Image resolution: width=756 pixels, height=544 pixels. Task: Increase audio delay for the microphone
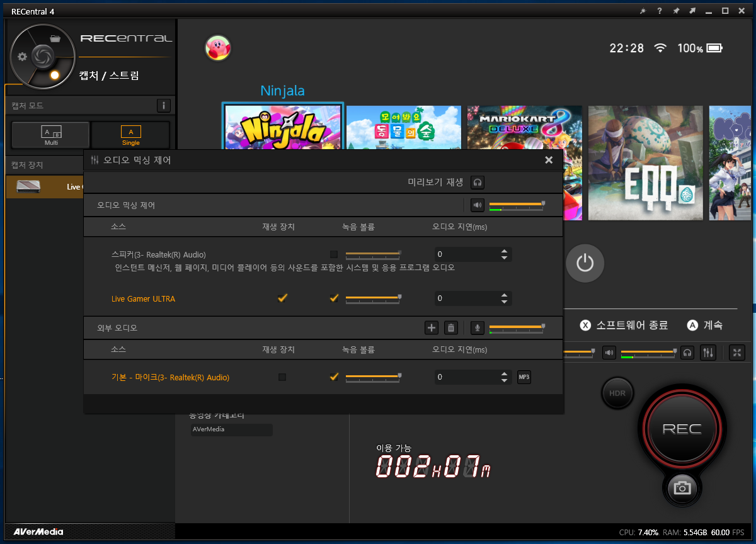point(504,374)
